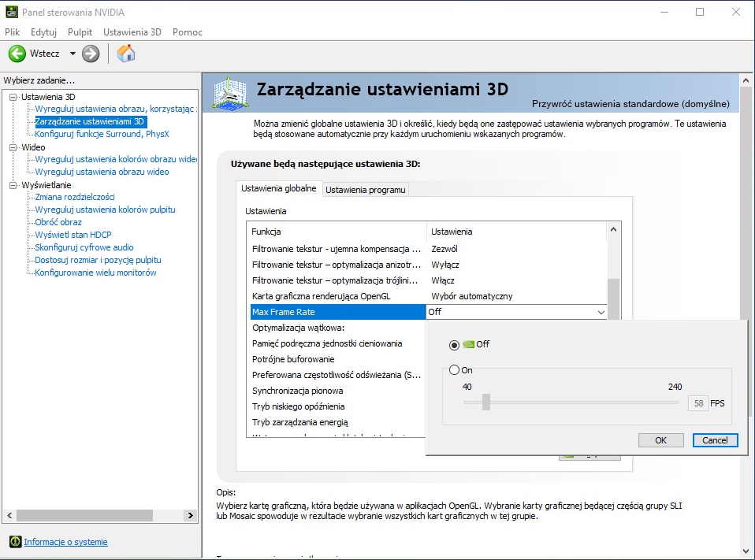Viewport: 755px width, 560px height.
Task: Collapse the Wideo tree node
Action: pos(13,147)
